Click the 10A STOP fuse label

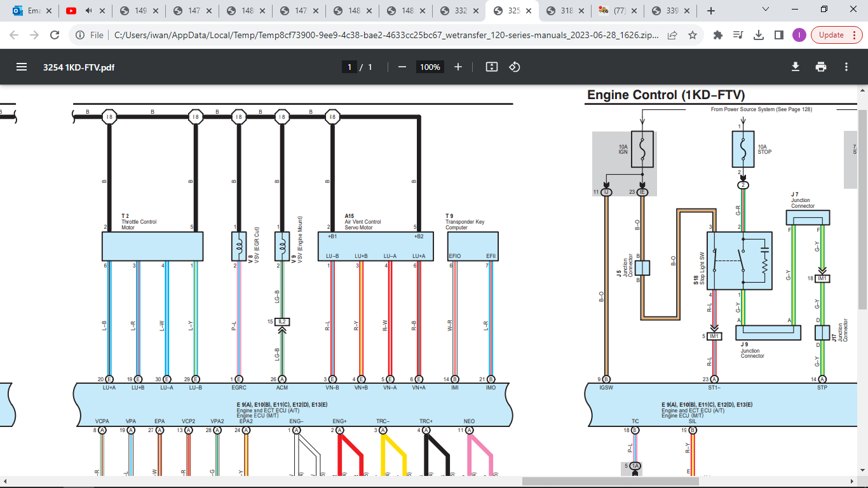tap(765, 149)
